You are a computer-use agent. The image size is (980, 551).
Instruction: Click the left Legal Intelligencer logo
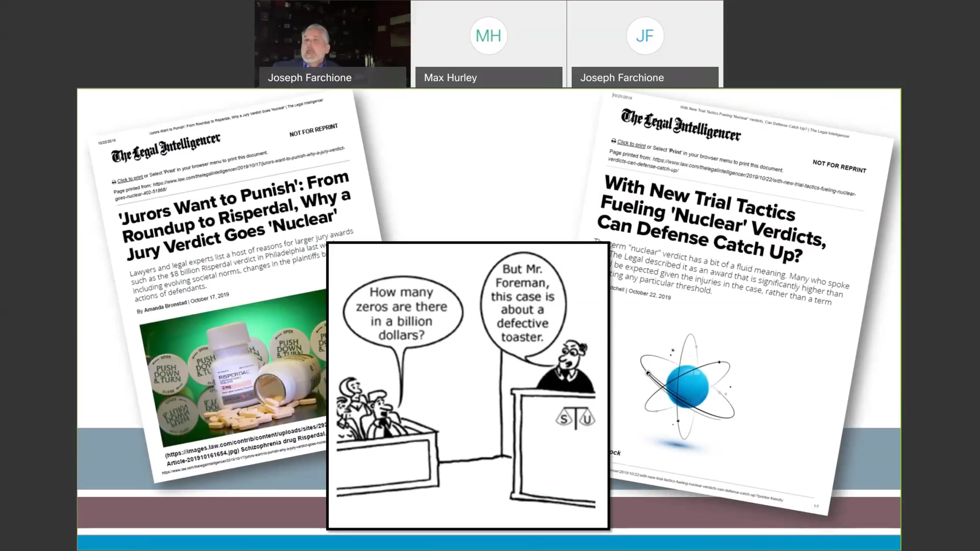(x=166, y=148)
